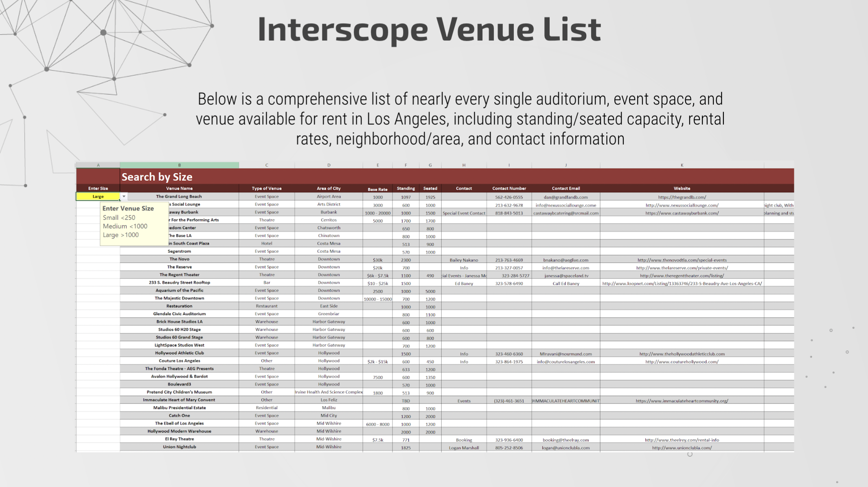Click the '$30k' base rate cell
The image size is (868, 487).
(378, 260)
